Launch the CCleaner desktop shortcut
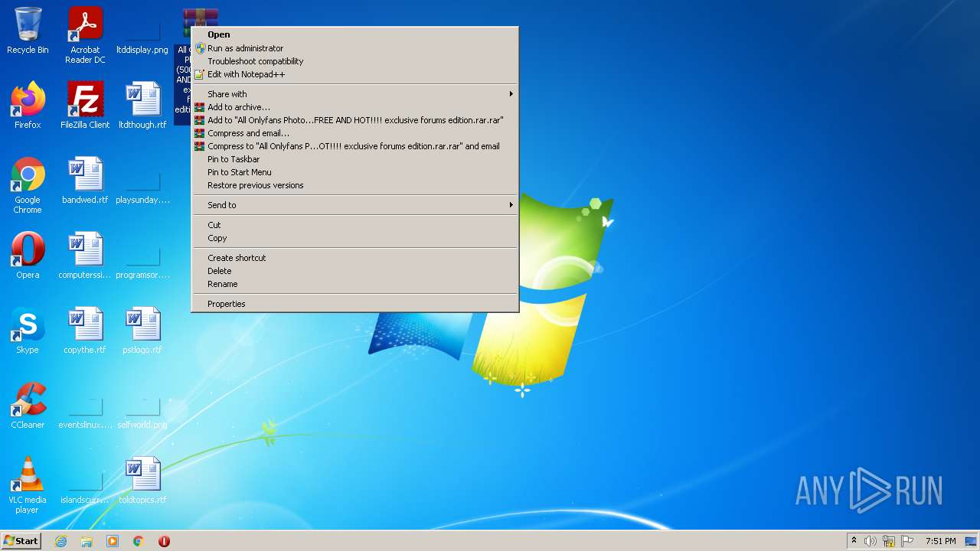This screenshot has width=980, height=551. point(28,406)
